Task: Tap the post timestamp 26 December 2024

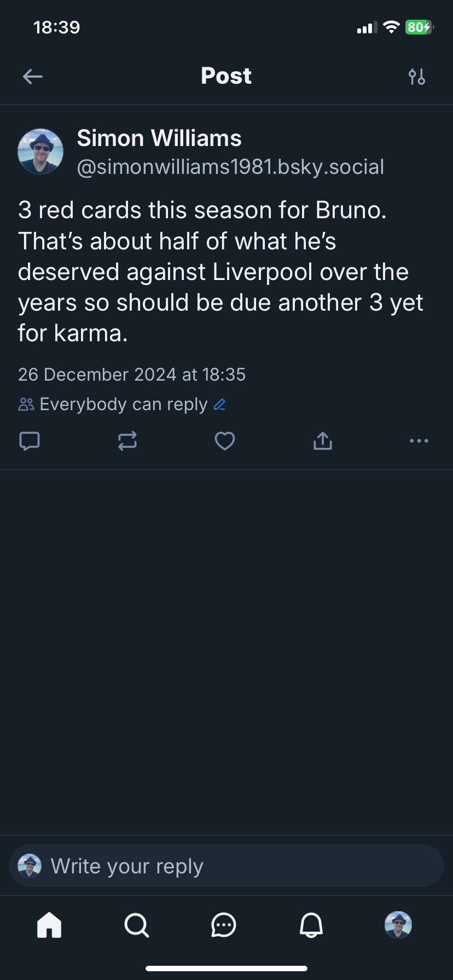Action: coord(132,375)
